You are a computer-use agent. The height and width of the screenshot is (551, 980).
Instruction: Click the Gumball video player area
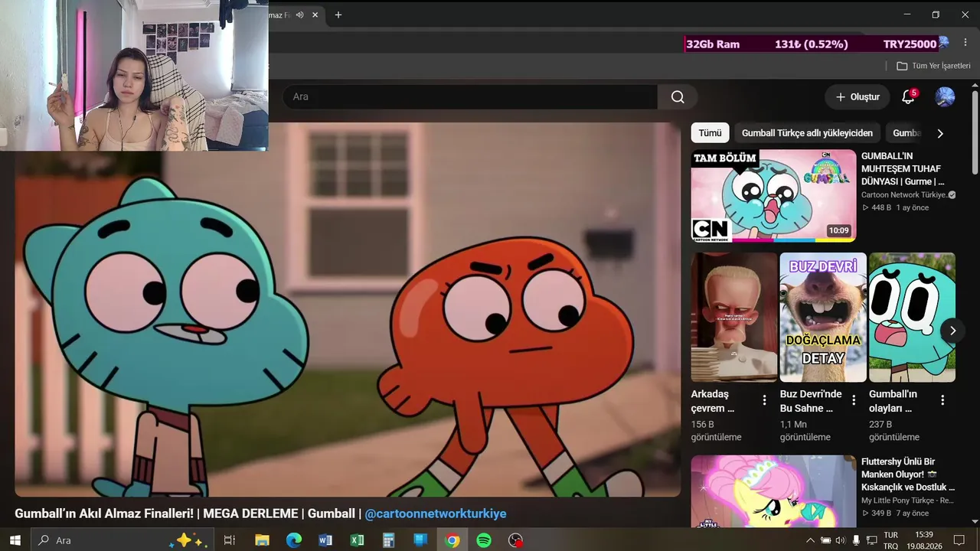(x=348, y=310)
